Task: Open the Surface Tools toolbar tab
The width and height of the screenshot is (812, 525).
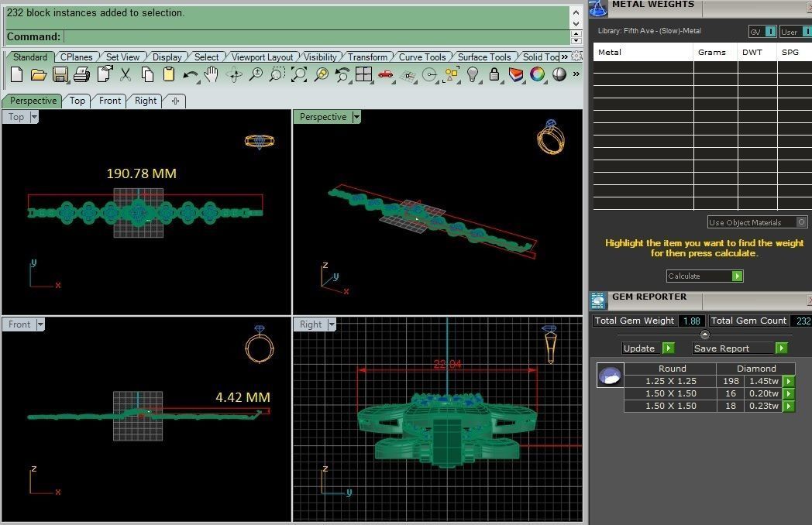Action: tap(484, 57)
